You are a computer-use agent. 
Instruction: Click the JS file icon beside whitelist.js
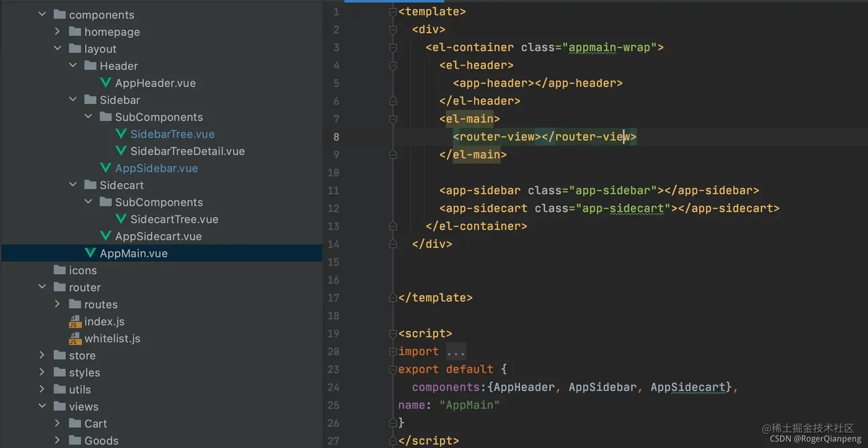[x=75, y=339]
